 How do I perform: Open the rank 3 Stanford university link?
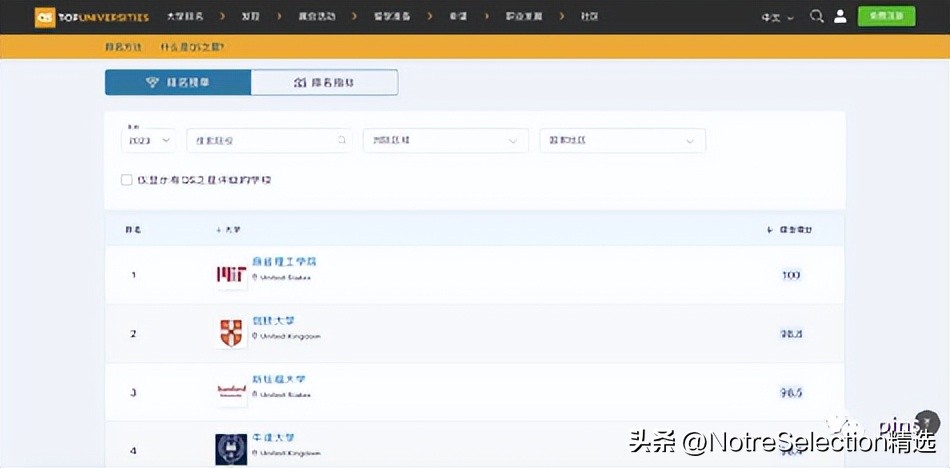[278, 379]
